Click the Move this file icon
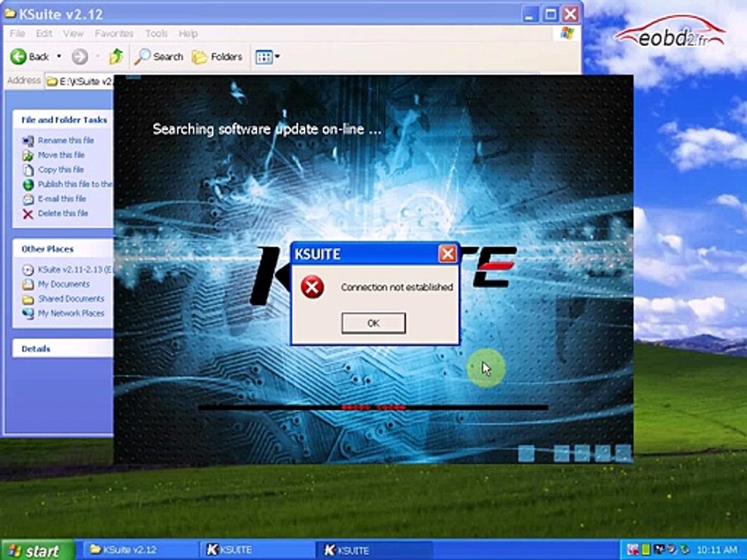 click(28, 156)
